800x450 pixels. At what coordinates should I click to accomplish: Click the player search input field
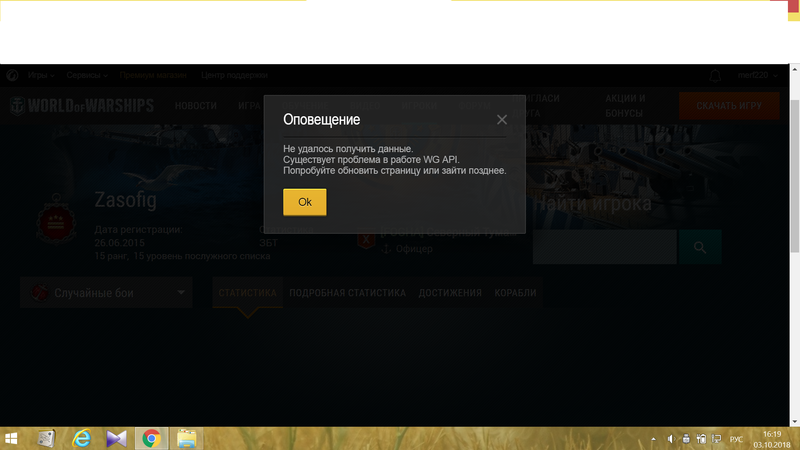tap(605, 247)
